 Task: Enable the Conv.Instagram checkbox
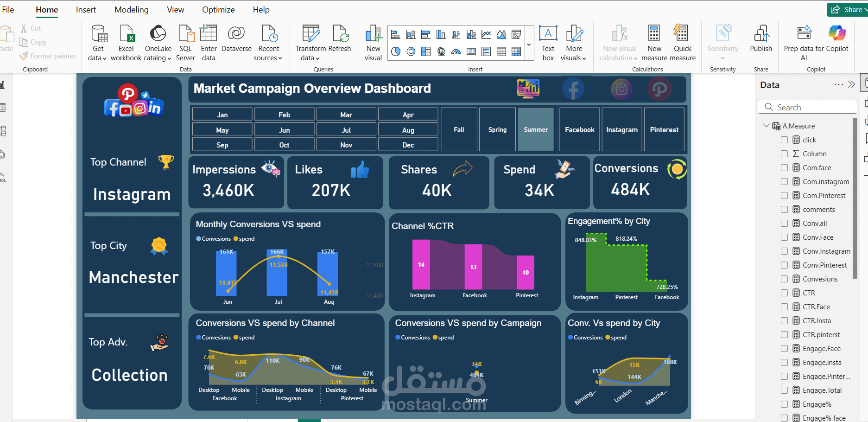[784, 251]
